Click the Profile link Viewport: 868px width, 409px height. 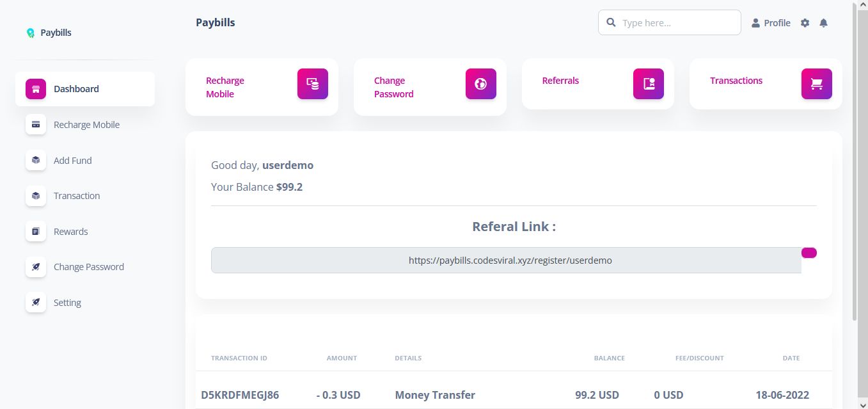click(x=771, y=23)
